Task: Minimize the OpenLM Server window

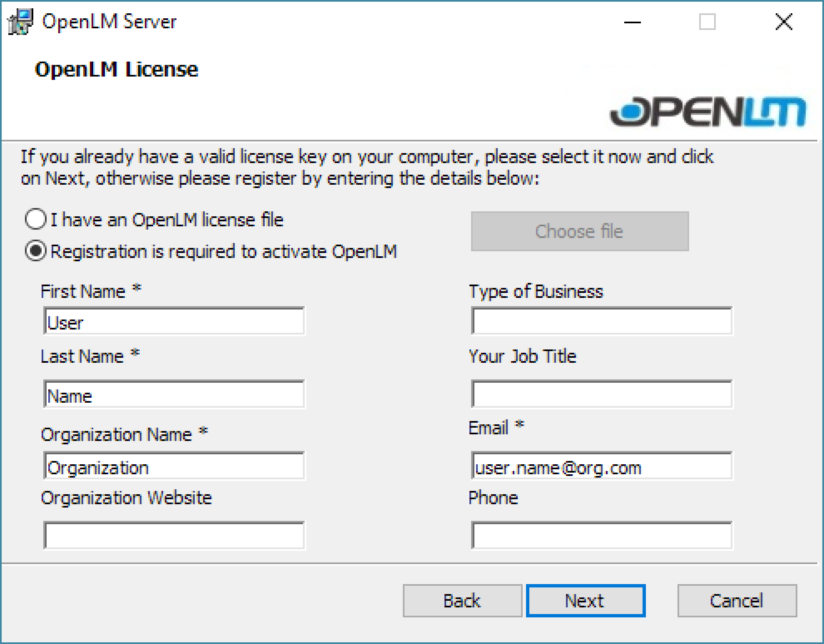Action: [x=632, y=22]
